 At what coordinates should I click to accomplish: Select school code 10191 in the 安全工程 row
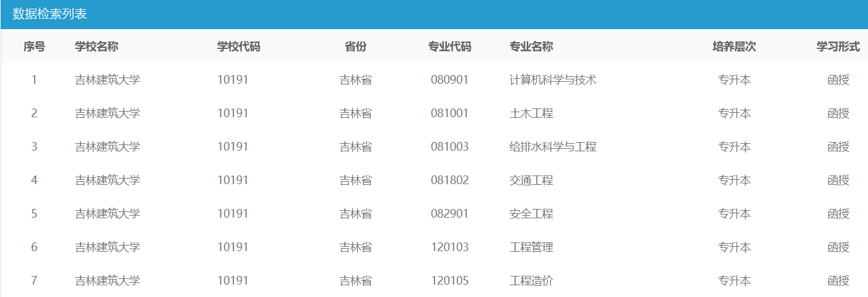point(233,214)
